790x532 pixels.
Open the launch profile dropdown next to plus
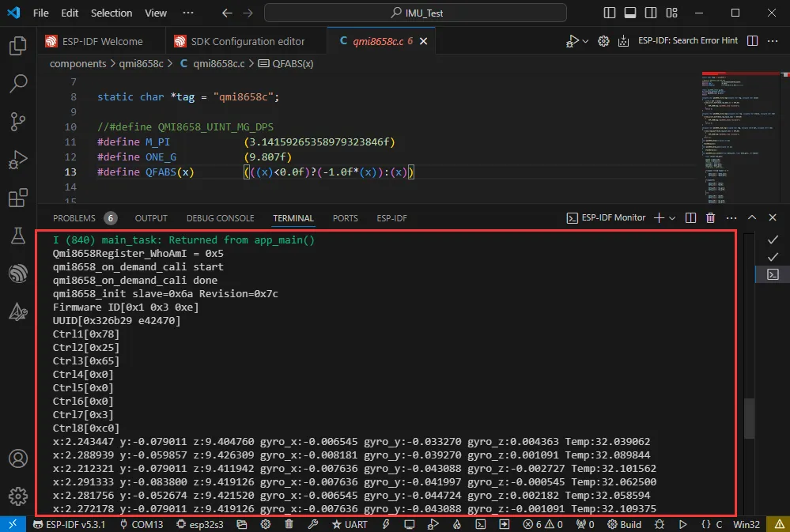click(x=672, y=218)
